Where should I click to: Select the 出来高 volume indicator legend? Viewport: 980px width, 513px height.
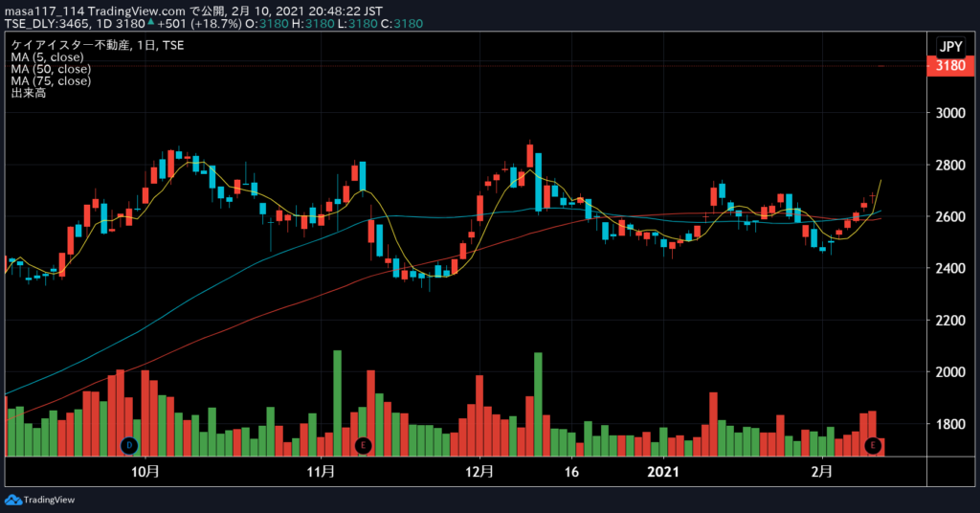pos(28,93)
